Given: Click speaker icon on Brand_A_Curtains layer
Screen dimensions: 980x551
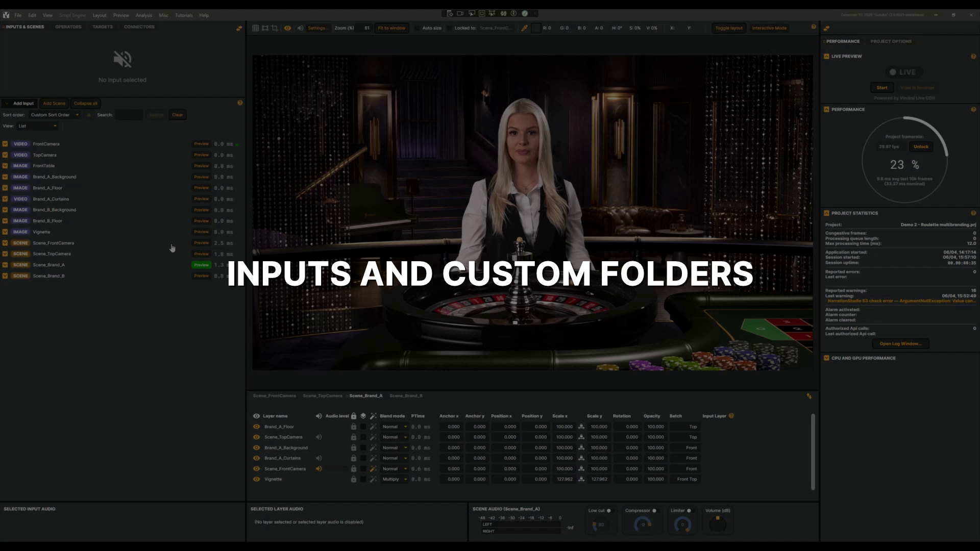Looking at the screenshot, I should pos(319,458).
